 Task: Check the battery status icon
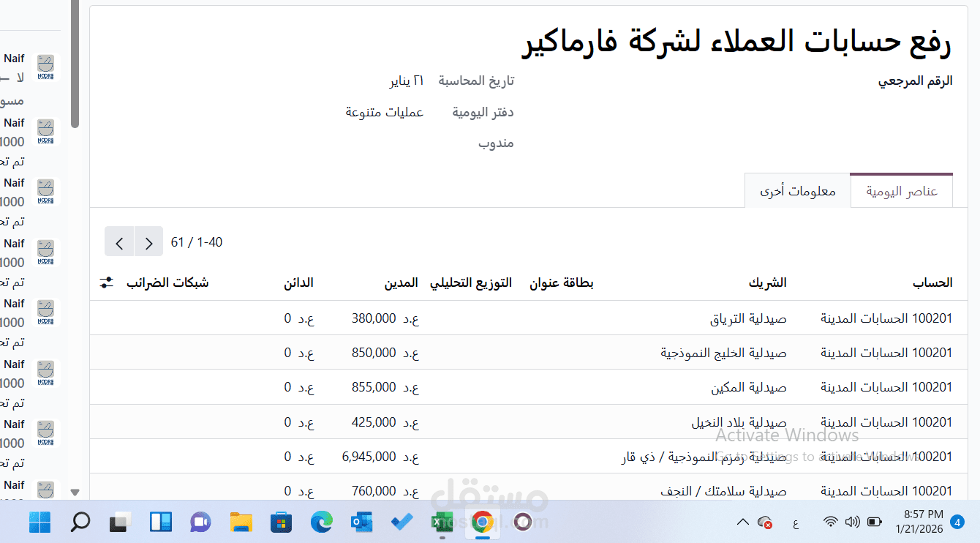coord(875,522)
